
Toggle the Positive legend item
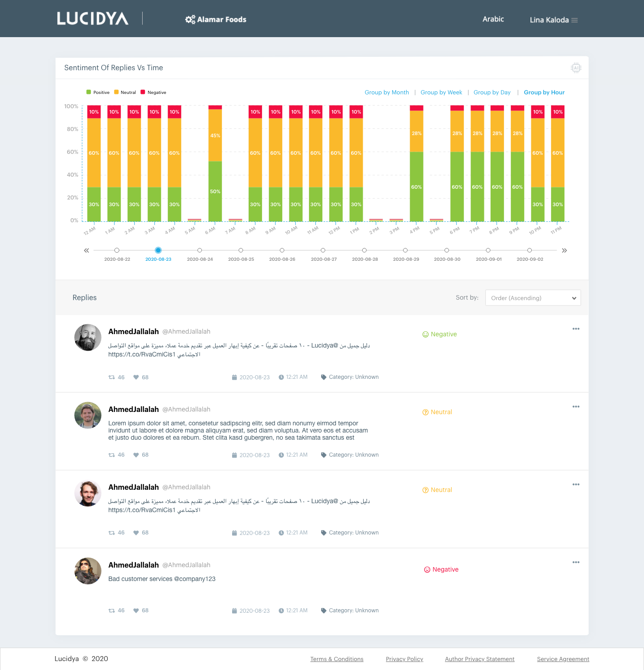coord(97,92)
